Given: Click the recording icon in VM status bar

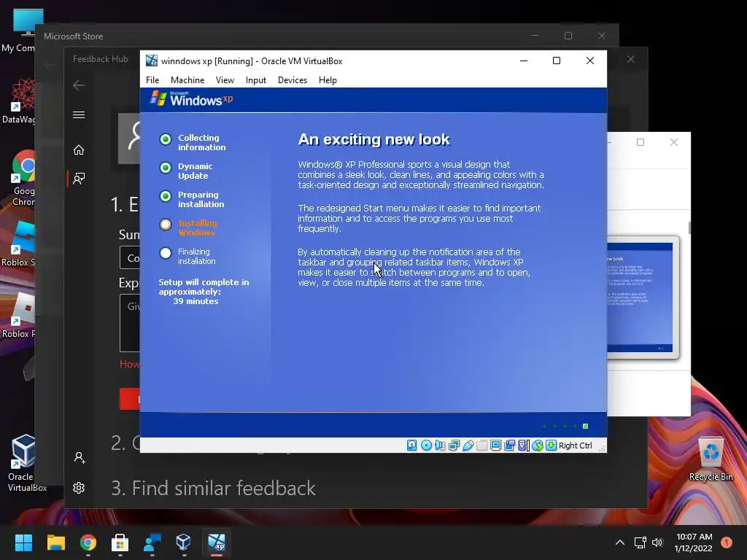Looking at the screenshot, I should click(x=509, y=446).
